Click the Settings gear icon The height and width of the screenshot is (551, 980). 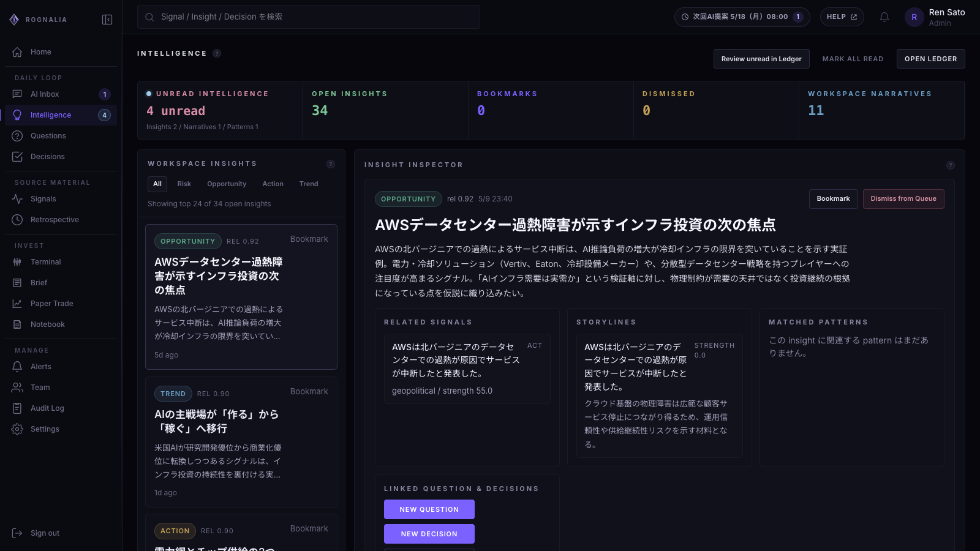17,429
